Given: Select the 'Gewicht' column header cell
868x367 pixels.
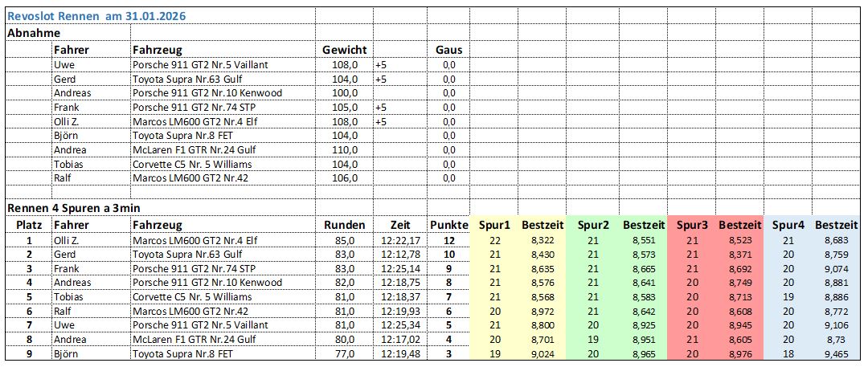Looking at the screenshot, I should [x=344, y=50].
